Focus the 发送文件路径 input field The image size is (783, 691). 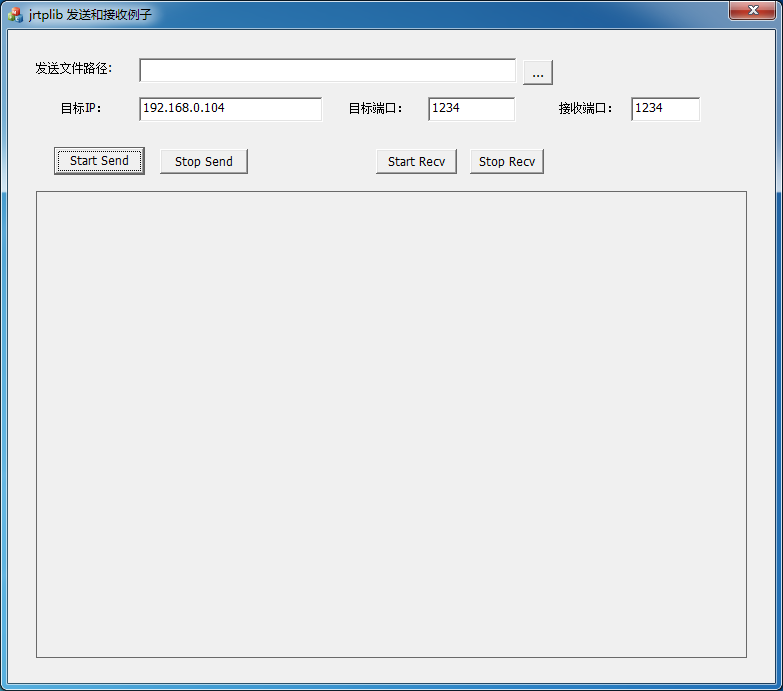328,70
